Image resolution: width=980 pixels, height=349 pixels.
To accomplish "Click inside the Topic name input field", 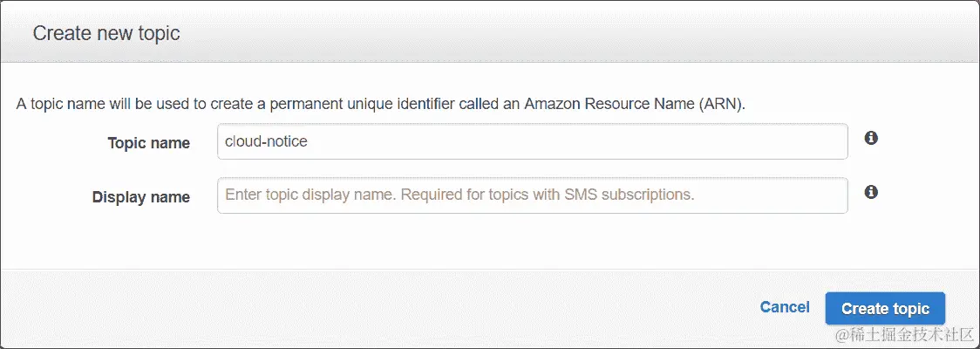I will (533, 141).
